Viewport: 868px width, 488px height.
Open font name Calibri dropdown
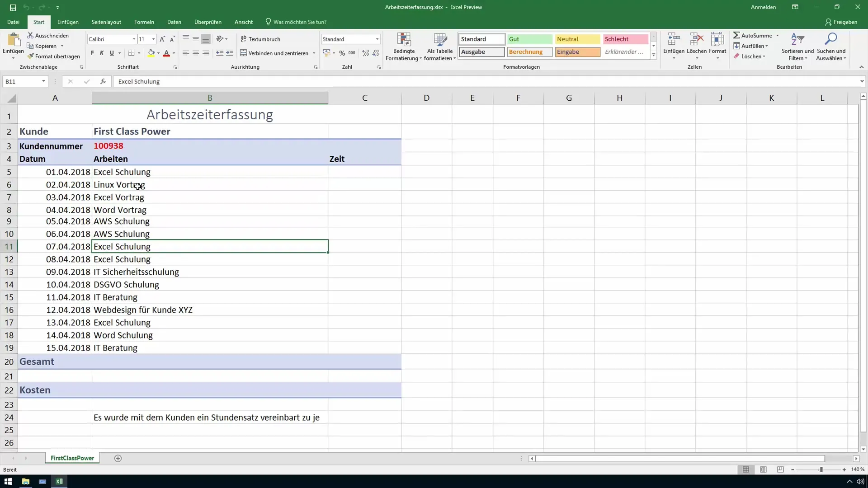134,39
